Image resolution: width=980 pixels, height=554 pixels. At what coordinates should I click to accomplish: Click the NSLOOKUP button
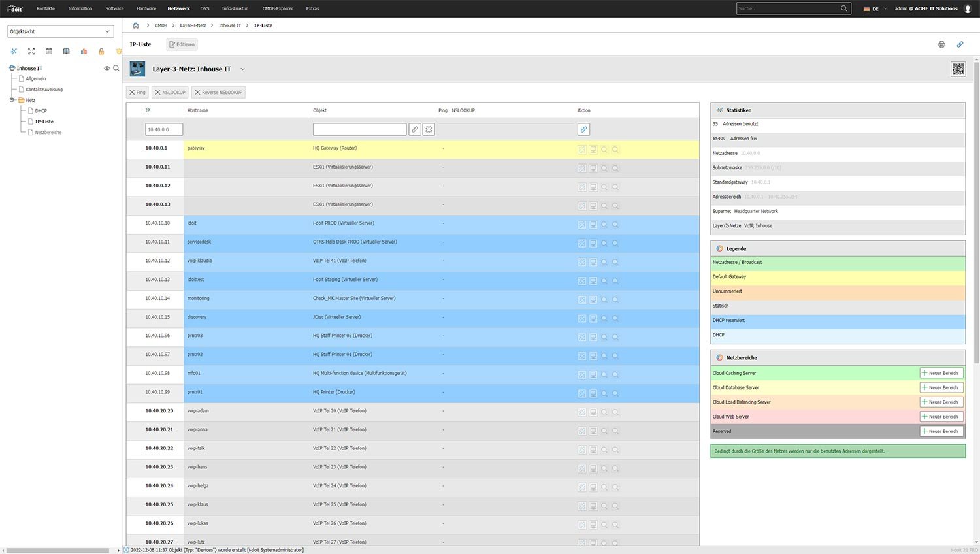click(x=170, y=92)
